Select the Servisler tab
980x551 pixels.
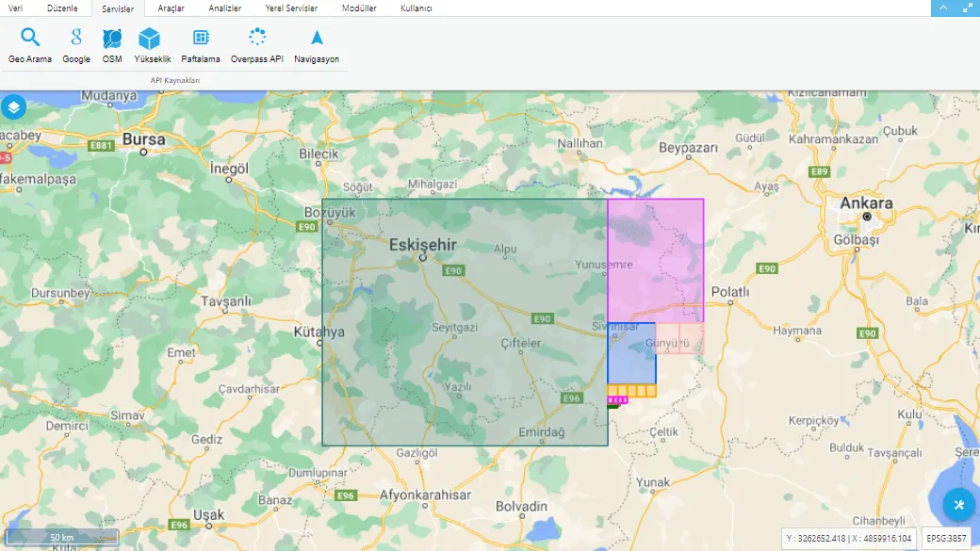pos(118,8)
